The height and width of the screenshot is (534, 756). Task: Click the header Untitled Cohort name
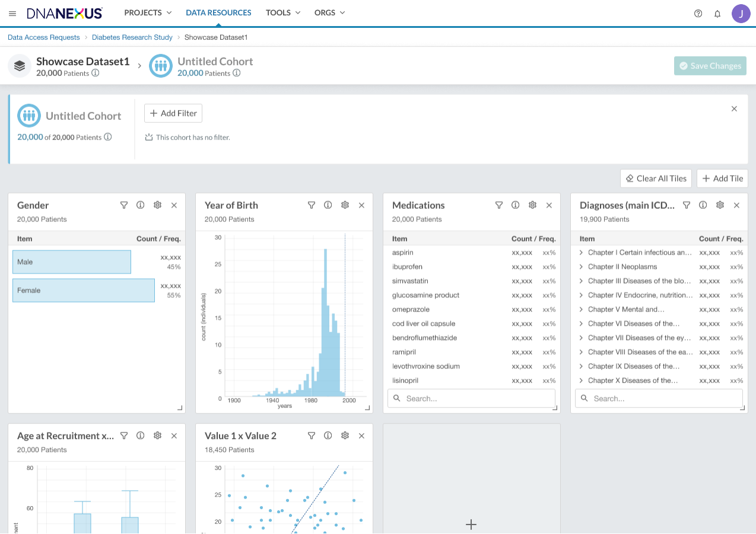[215, 61]
